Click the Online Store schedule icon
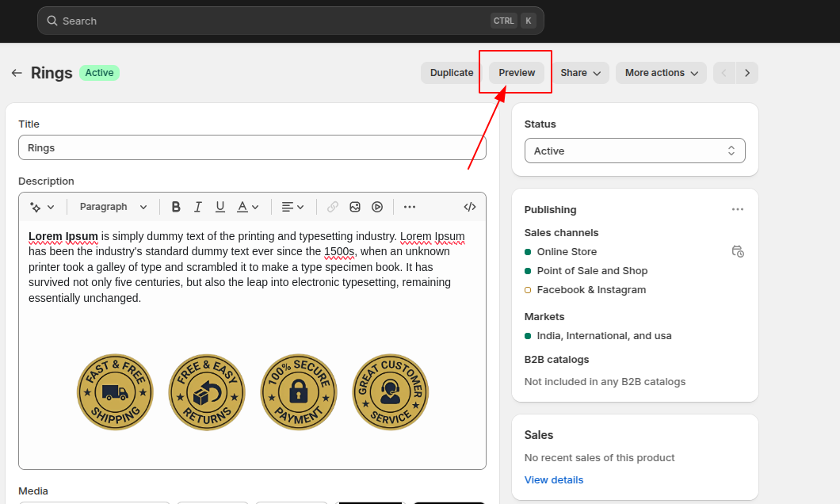 coord(738,251)
